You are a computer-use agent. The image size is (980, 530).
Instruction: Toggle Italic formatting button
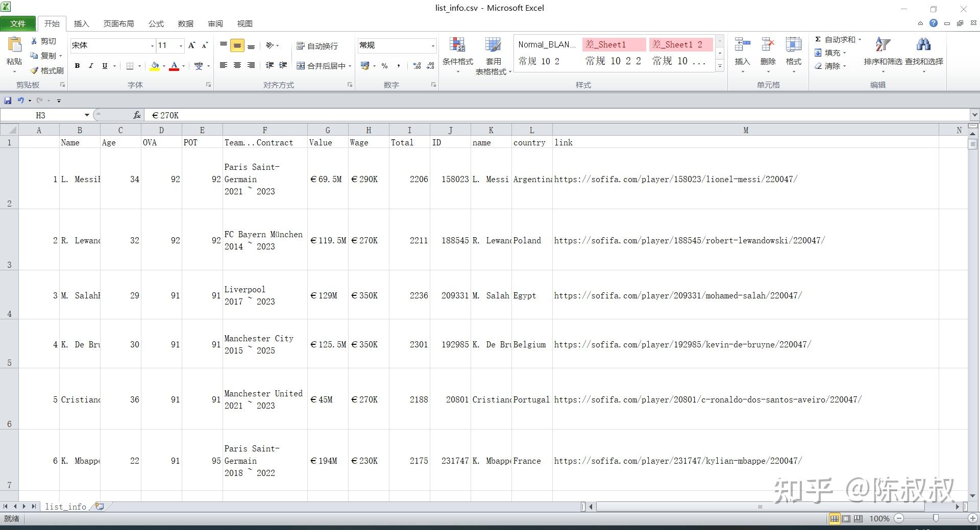pos(91,66)
